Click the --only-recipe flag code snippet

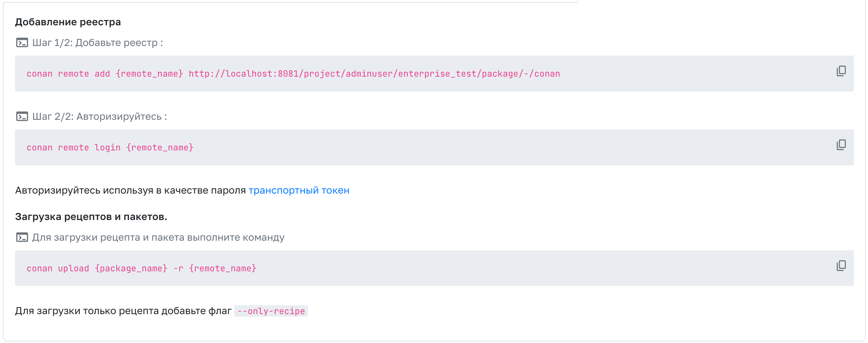pos(271,311)
